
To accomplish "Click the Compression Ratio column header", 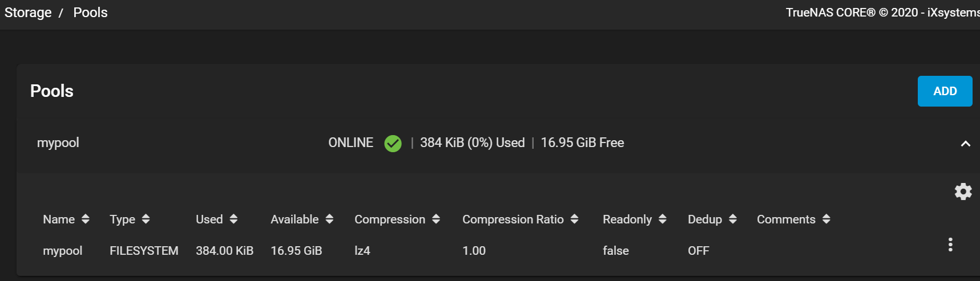I will [513, 219].
